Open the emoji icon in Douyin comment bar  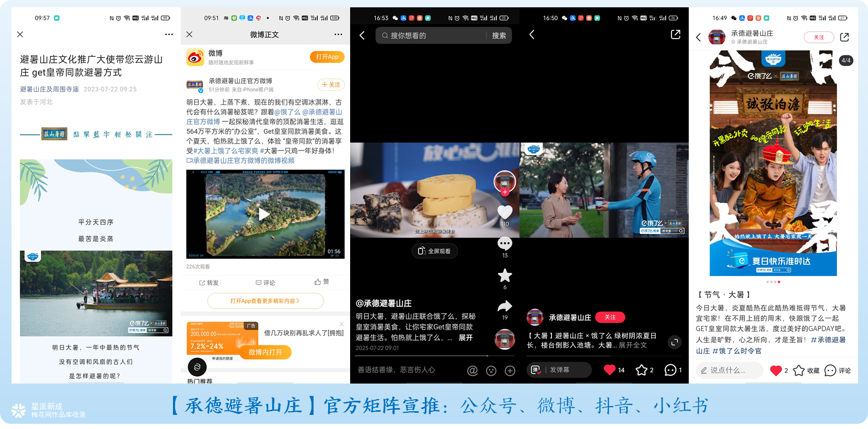point(491,370)
